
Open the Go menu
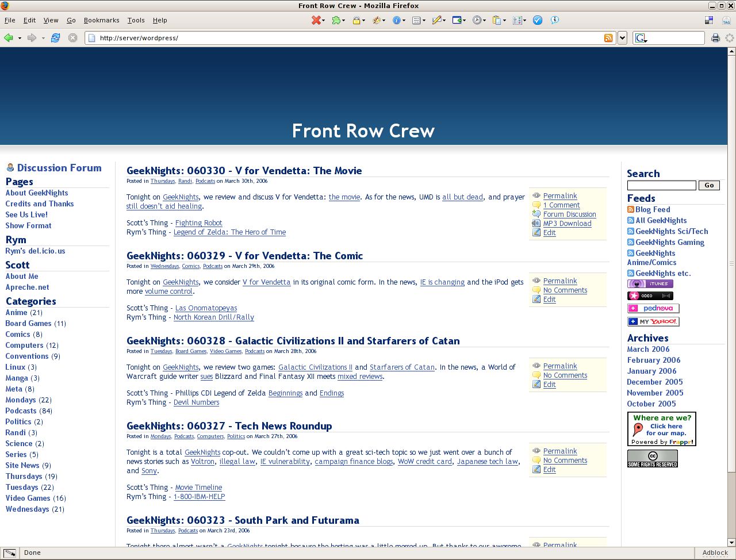click(71, 20)
